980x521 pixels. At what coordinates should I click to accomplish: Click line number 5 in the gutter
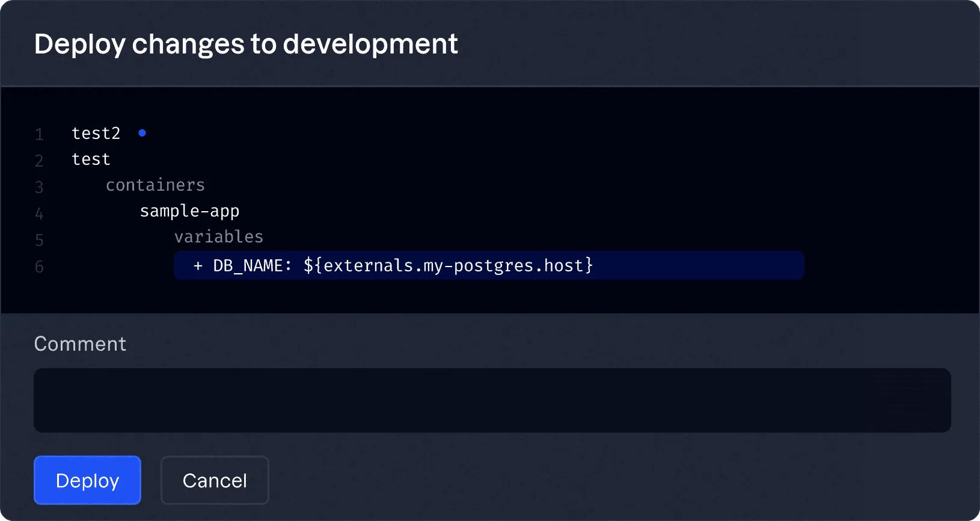(x=39, y=240)
